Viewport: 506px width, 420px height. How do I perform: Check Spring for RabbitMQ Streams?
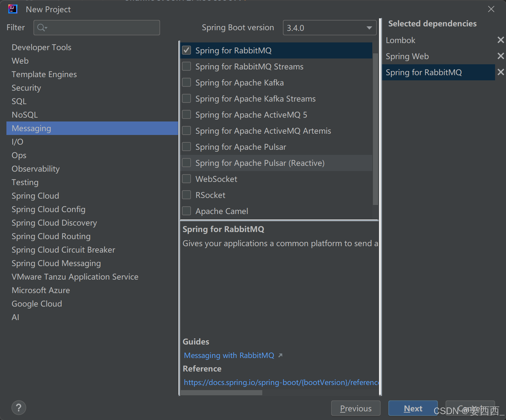[186, 66]
